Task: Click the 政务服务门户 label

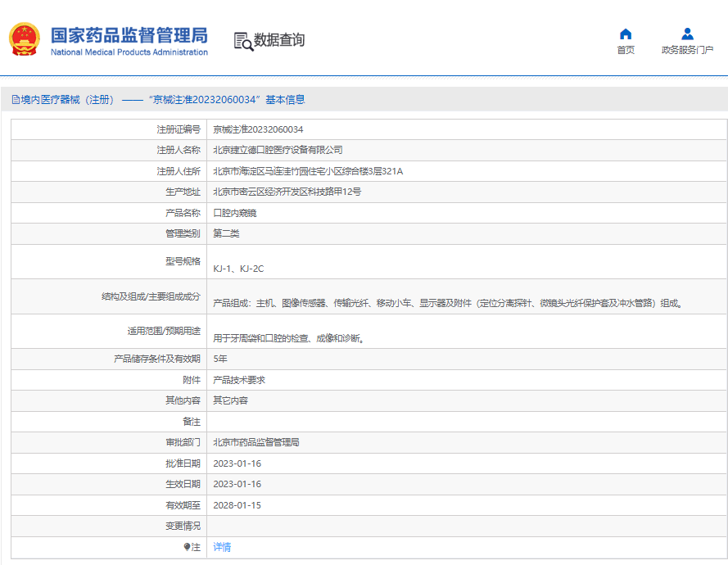Action: 687,50
